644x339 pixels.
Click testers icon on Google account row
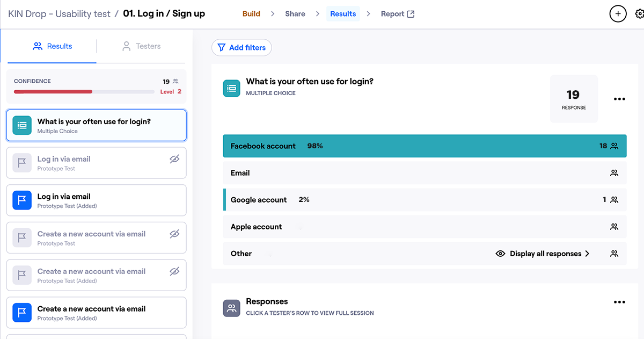click(614, 200)
